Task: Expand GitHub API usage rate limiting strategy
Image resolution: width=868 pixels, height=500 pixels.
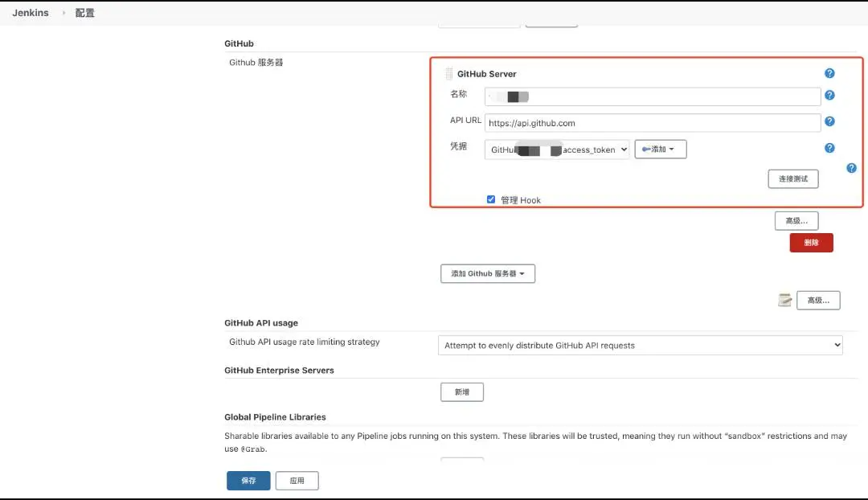Action: click(x=640, y=346)
